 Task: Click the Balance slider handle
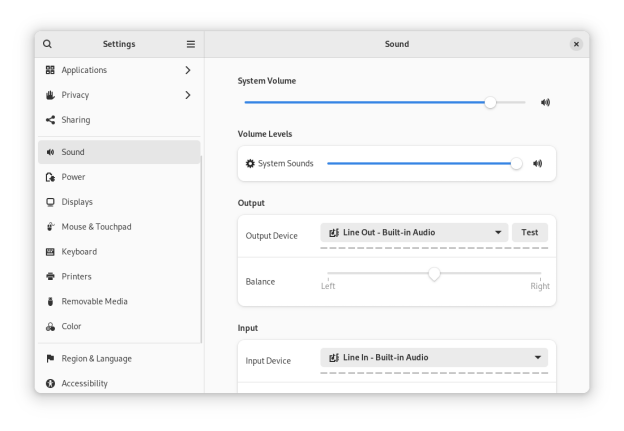pos(434,273)
